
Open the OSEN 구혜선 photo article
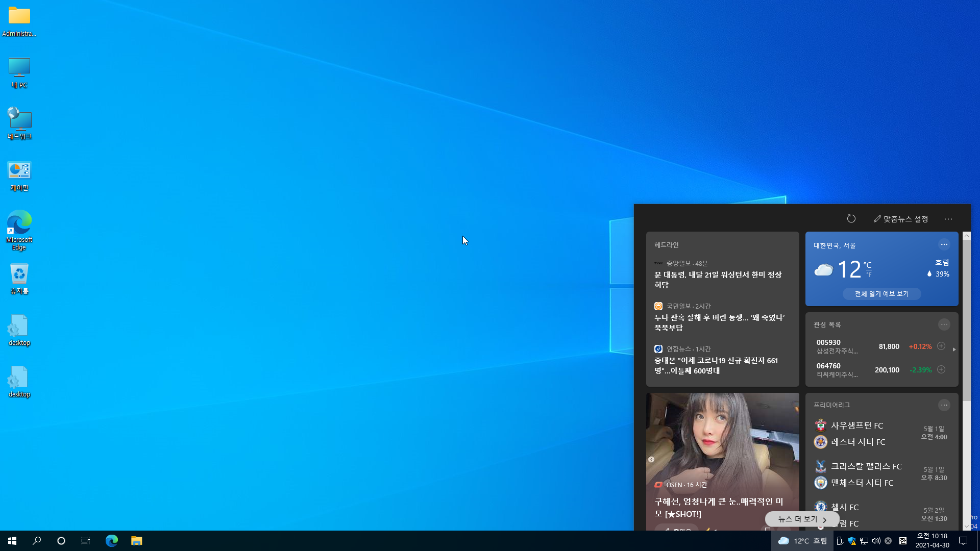(x=722, y=461)
